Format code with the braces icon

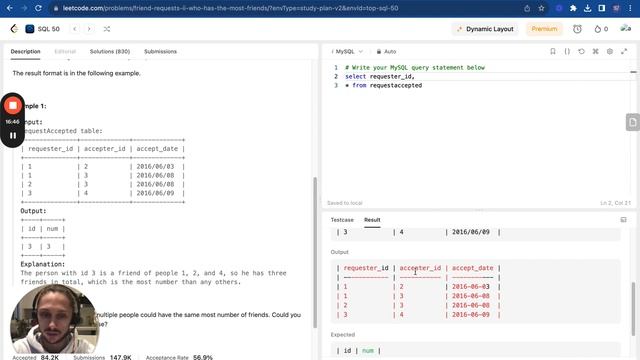[x=567, y=51]
